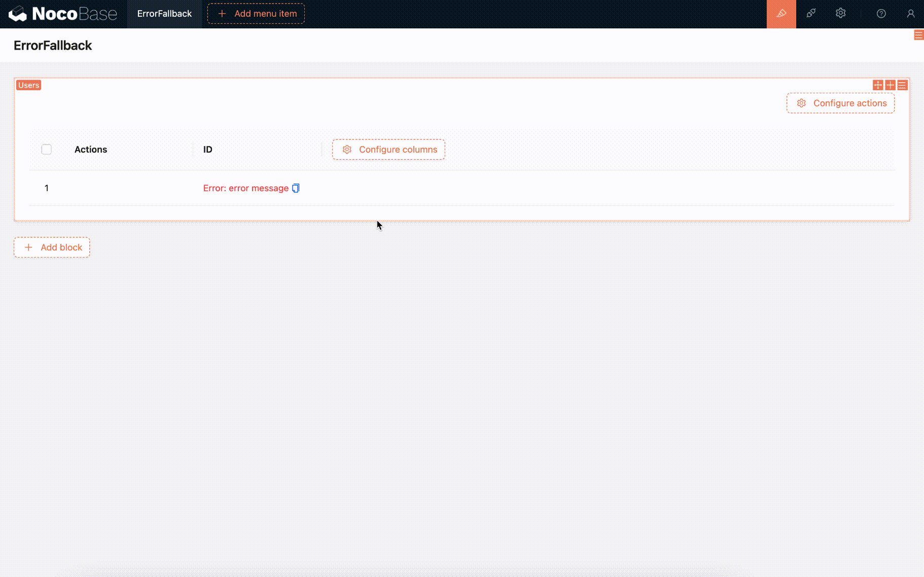Open the page settings menu icon below the top bar
Screen dimensions: 924x577
click(x=918, y=35)
